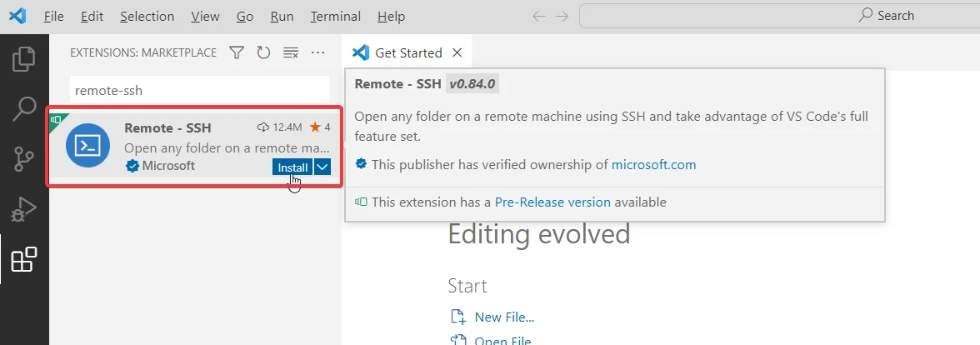The width and height of the screenshot is (980, 345).
Task: Click the pre-release badge on Remote - SSH
Action: [x=57, y=119]
